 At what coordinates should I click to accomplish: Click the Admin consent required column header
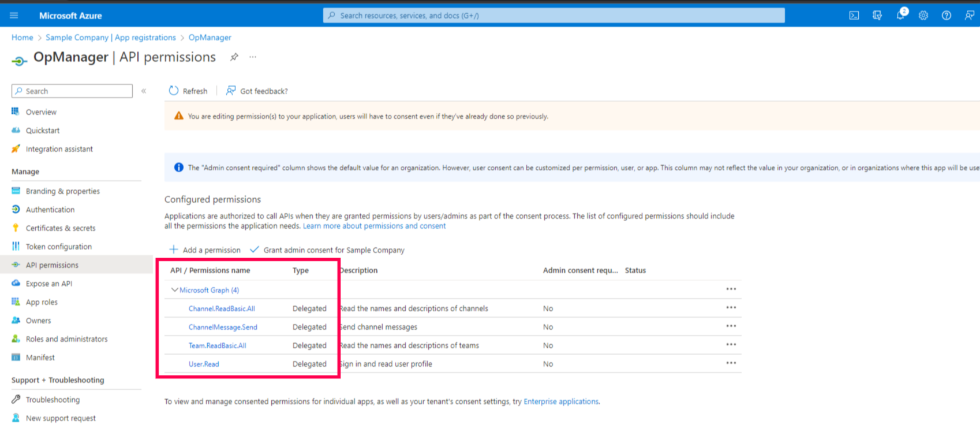coord(581,270)
